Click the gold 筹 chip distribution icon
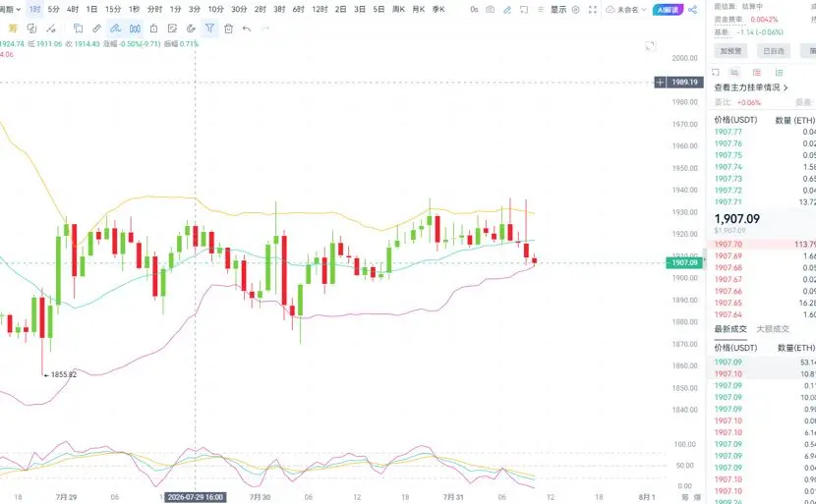Viewport: 816px width, 504px height. point(13,28)
